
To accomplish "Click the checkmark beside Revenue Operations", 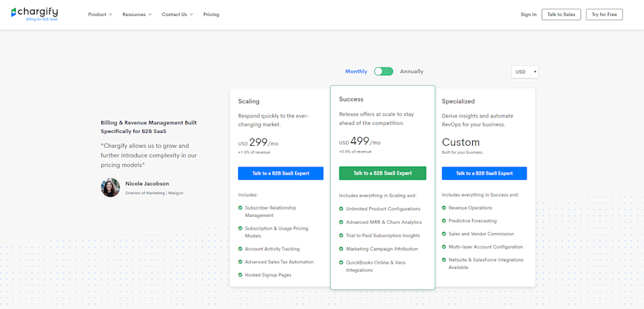I will (444, 208).
